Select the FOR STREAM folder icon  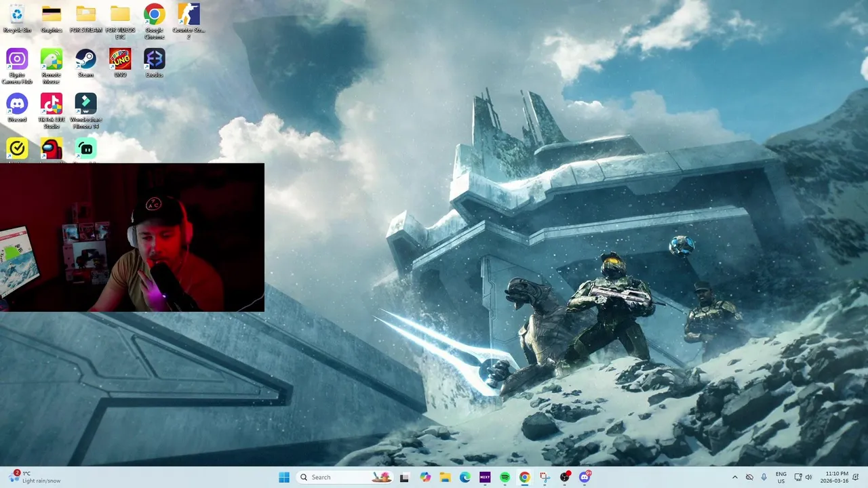coord(85,19)
